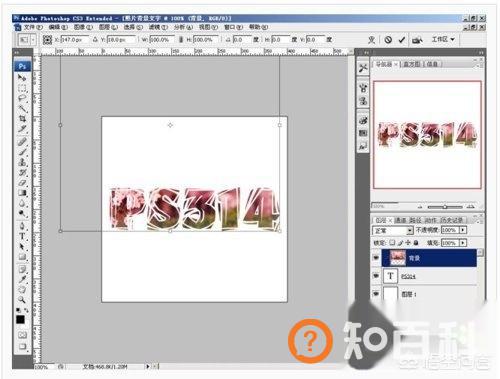Select the Eraser tool

point(22,183)
